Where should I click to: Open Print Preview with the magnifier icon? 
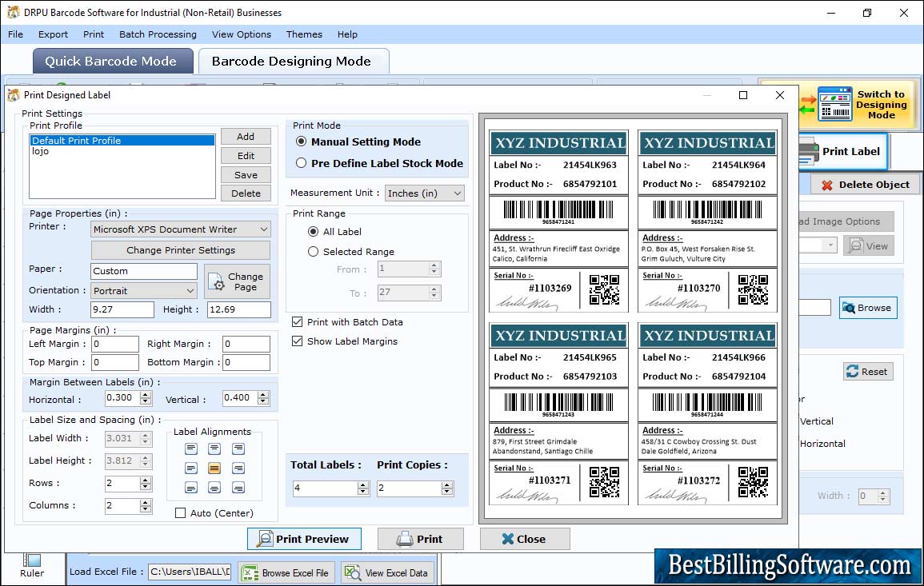coord(304,539)
